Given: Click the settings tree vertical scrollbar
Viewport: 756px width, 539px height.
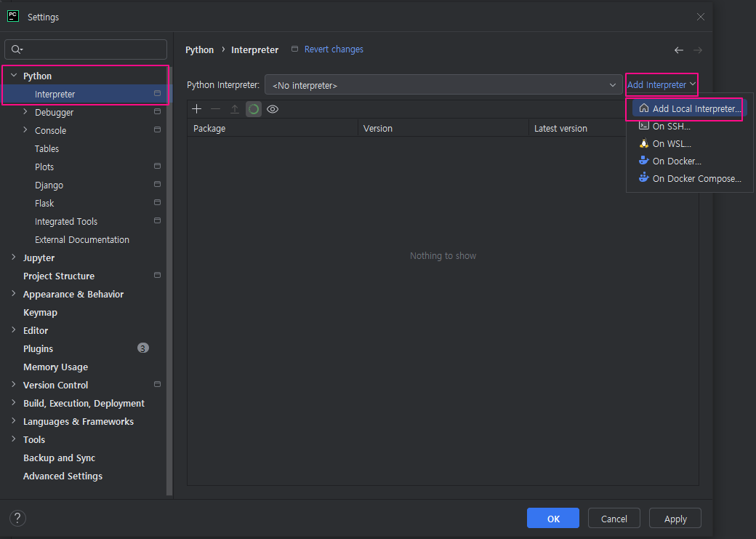Looking at the screenshot, I should [x=169, y=280].
